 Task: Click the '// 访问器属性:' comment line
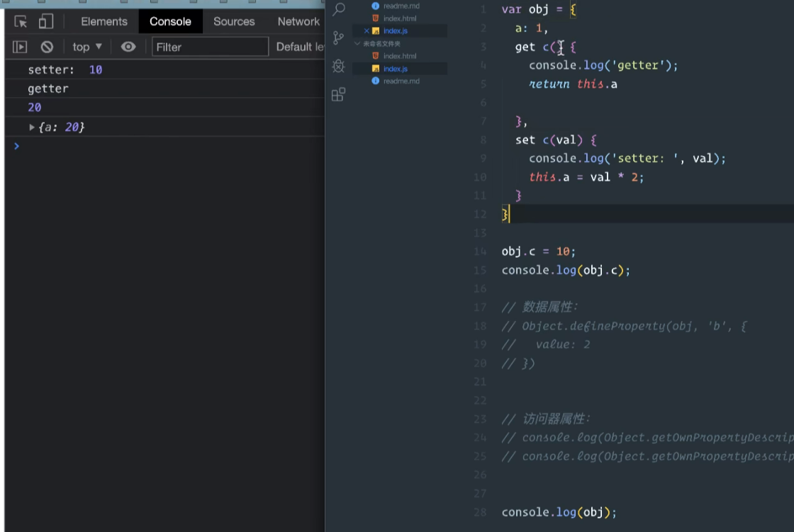(546, 419)
